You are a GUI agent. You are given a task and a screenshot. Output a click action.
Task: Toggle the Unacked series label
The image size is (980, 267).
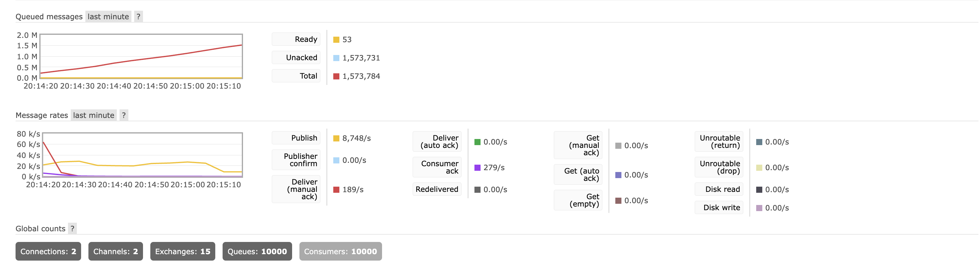pyautogui.click(x=296, y=57)
